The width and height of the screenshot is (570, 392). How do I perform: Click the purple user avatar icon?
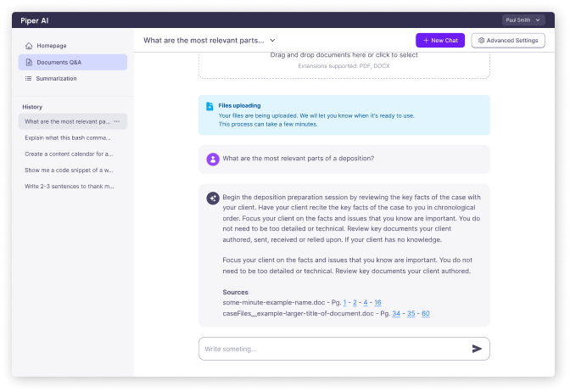[213, 160]
